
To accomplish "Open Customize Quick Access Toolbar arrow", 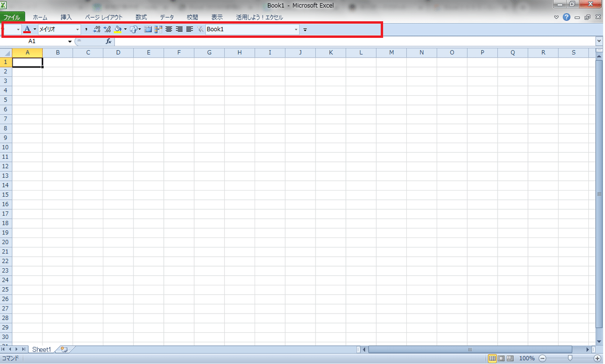I will (x=305, y=30).
